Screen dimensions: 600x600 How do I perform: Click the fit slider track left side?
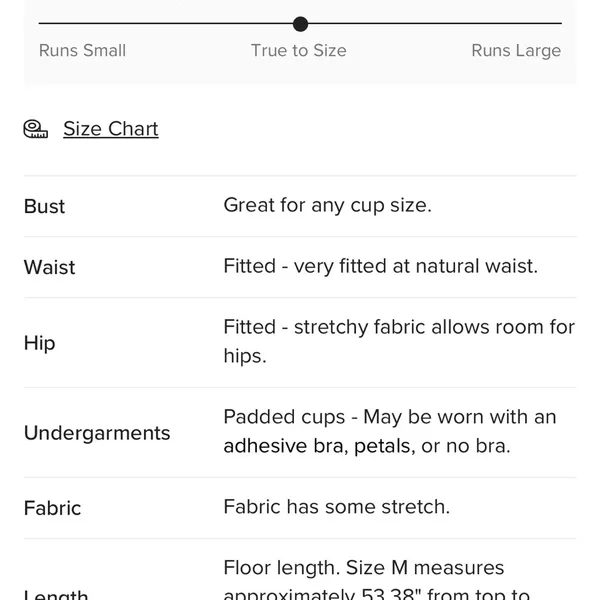pos(165,23)
